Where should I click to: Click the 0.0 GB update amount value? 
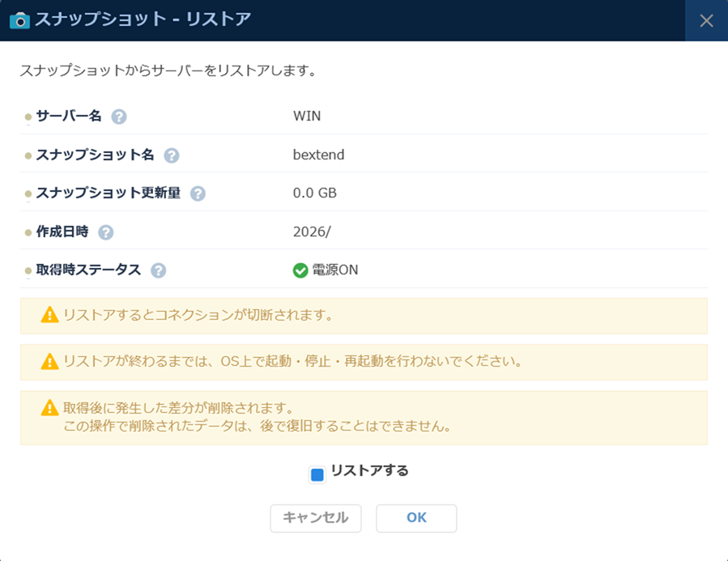click(315, 193)
